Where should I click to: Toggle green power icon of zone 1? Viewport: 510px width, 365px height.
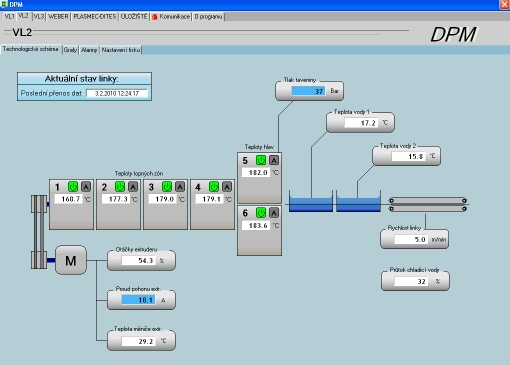pyautogui.click(x=73, y=187)
